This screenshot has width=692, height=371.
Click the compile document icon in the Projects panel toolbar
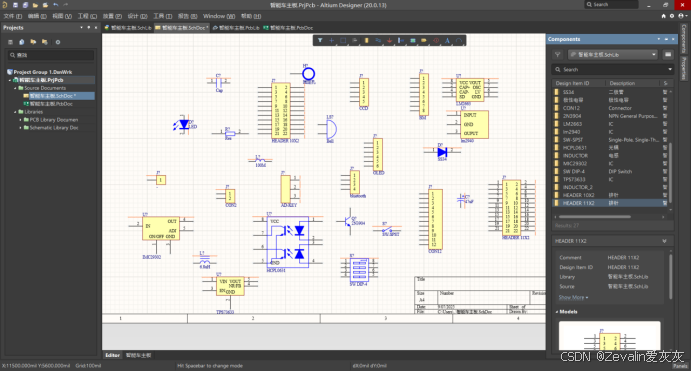point(22,42)
